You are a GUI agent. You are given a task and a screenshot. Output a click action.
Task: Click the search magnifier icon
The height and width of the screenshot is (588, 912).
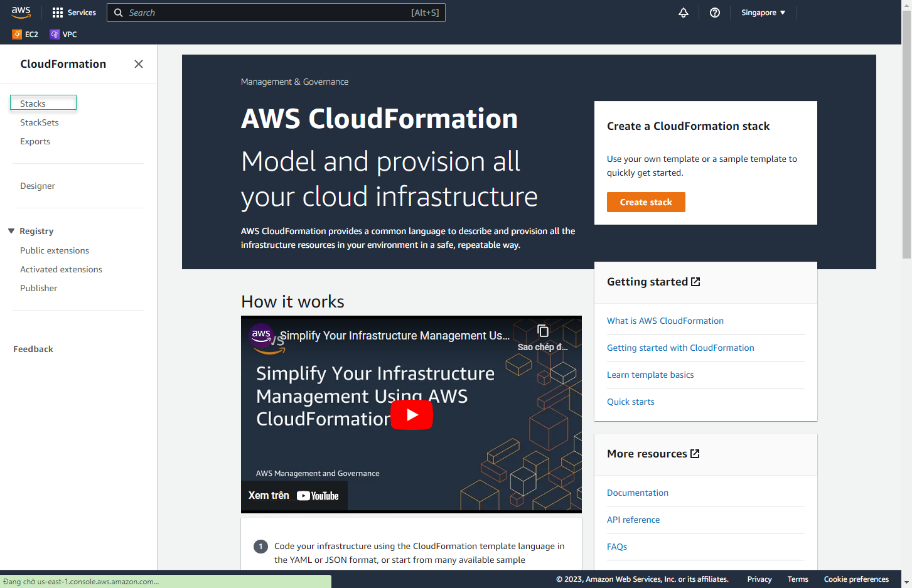(x=118, y=13)
